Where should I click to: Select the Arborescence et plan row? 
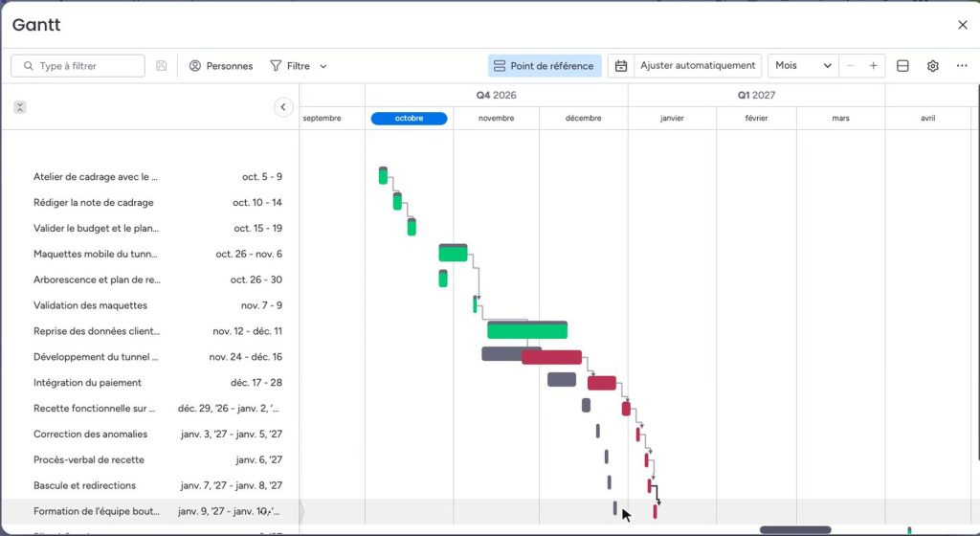pos(150,279)
